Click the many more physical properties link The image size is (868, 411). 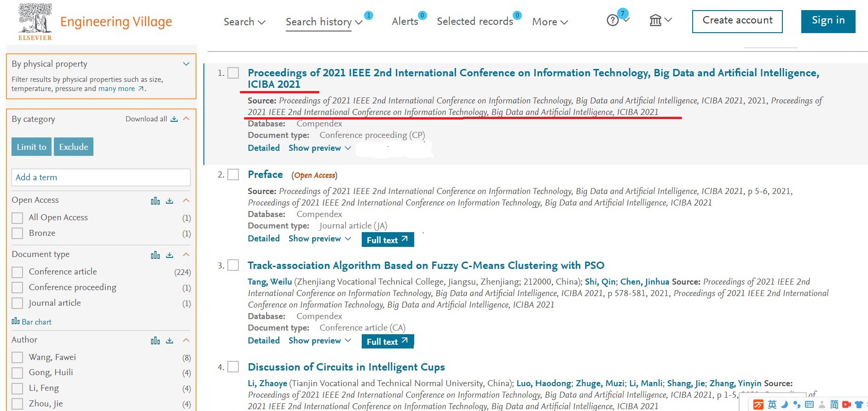121,89
